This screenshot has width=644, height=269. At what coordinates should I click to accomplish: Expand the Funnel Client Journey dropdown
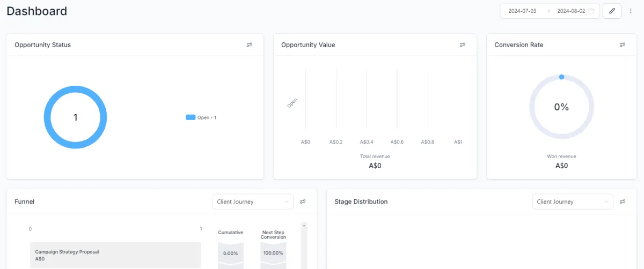tap(253, 201)
